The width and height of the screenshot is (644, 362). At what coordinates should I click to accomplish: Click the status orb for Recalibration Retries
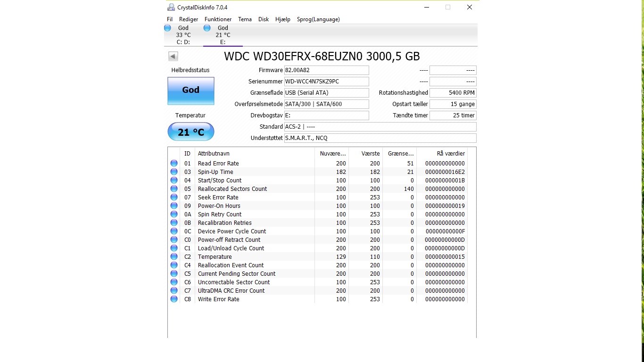tap(174, 222)
